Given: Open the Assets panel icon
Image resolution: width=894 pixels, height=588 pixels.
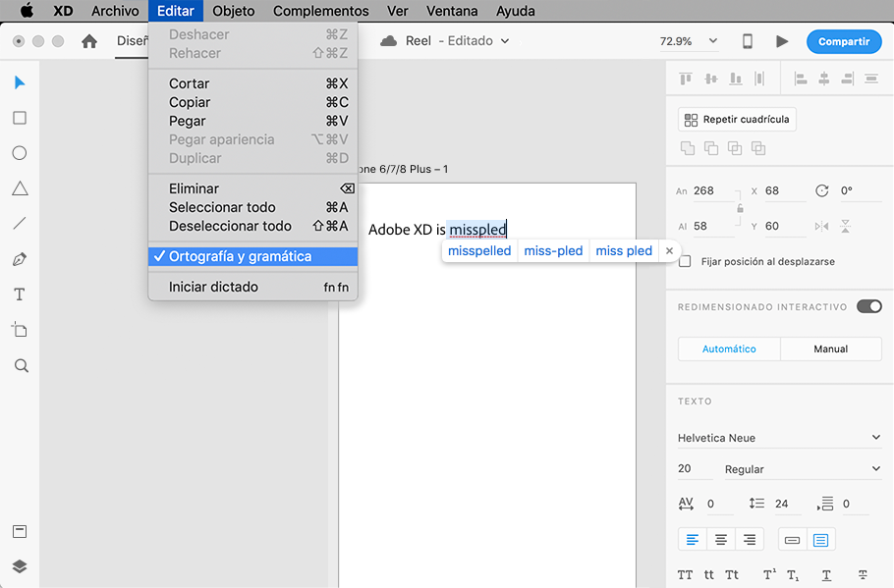Looking at the screenshot, I should 20,532.
